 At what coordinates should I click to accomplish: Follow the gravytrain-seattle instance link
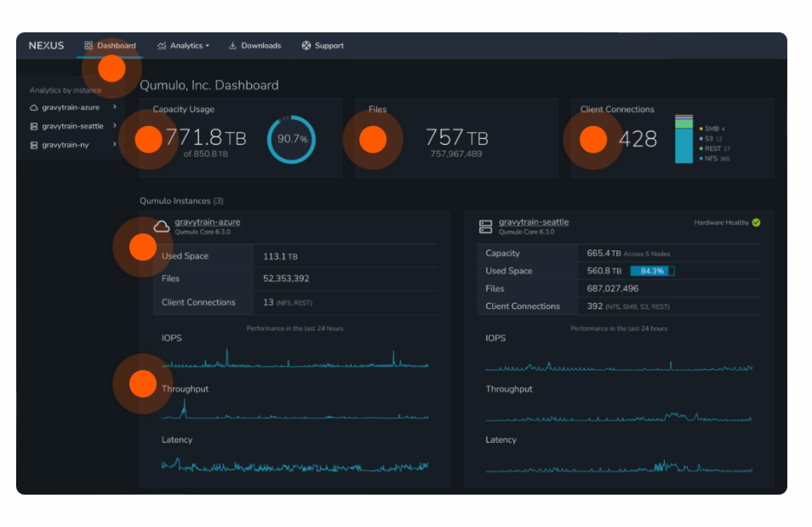[535, 221]
